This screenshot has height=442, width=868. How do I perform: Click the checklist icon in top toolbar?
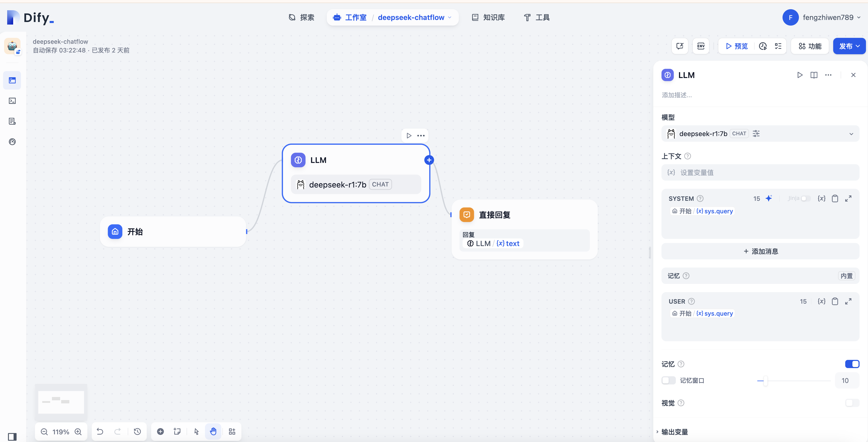(778, 46)
